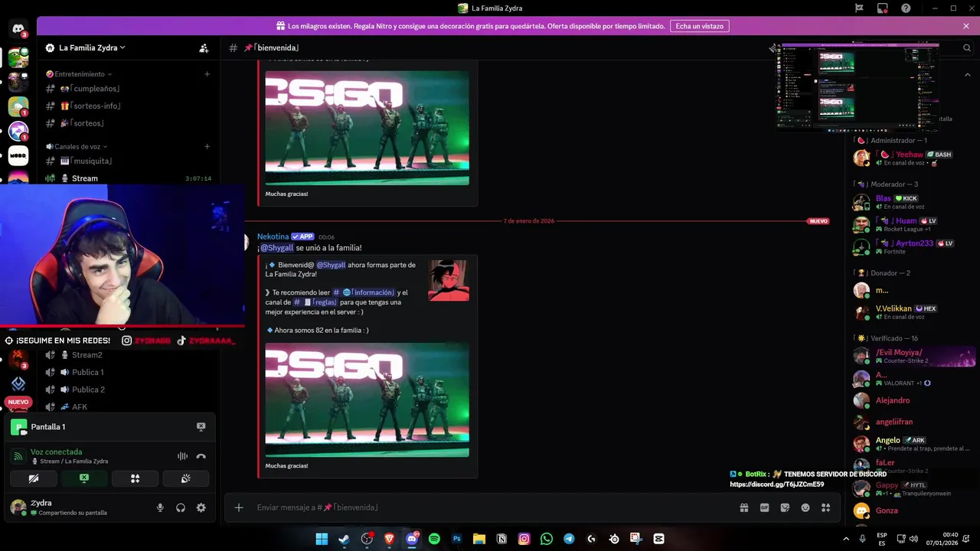Image resolution: width=980 pixels, height=551 pixels.
Task: Click the NUEVO unread mentions pill
Action: click(18, 402)
